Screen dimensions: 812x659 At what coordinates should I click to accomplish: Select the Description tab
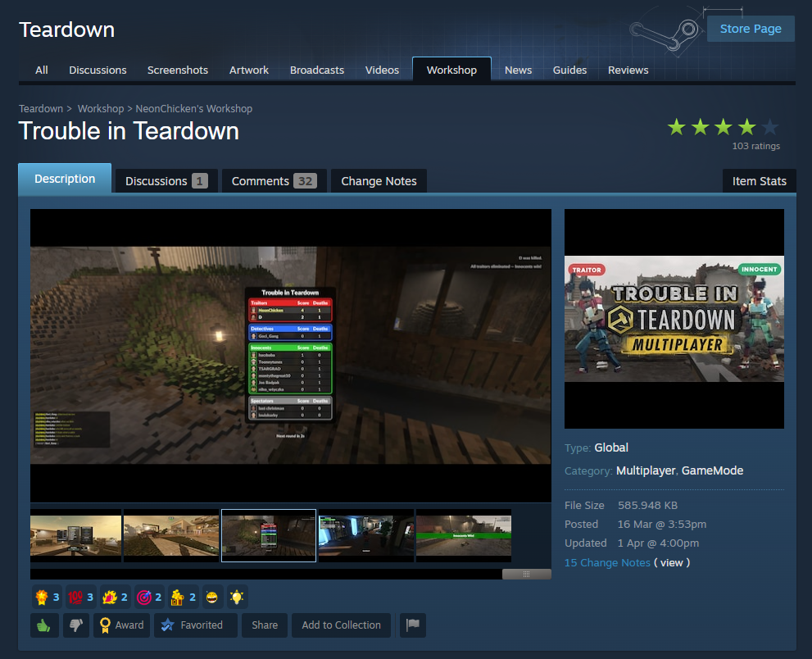point(65,179)
